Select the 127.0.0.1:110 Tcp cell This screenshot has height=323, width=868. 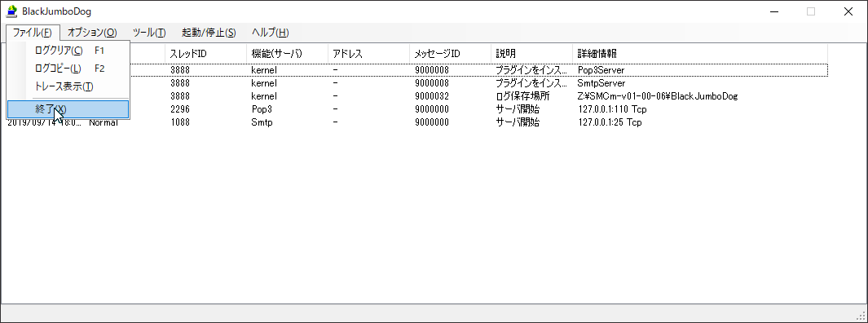[612, 109]
